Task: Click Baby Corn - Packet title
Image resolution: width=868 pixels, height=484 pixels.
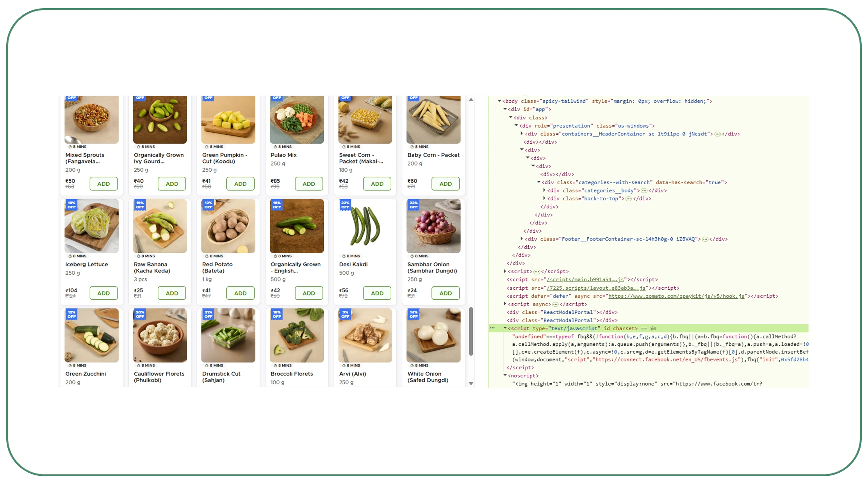Action: [433, 155]
